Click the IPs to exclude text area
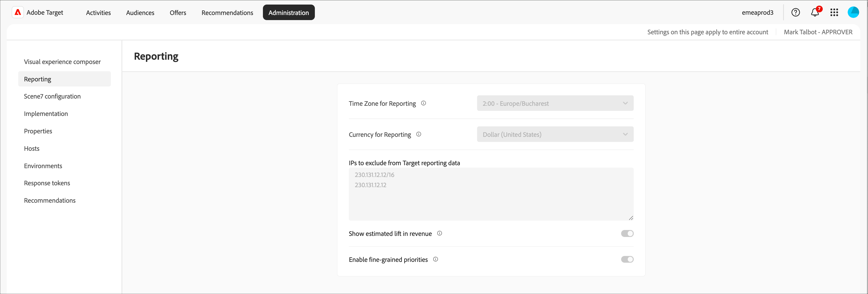This screenshot has width=868, height=294. coord(491,194)
